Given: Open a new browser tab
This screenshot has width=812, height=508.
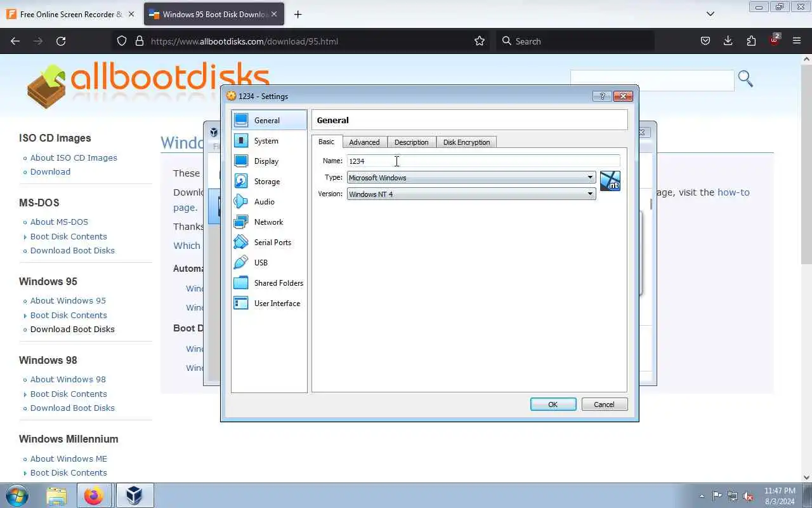Looking at the screenshot, I should (298, 14).
